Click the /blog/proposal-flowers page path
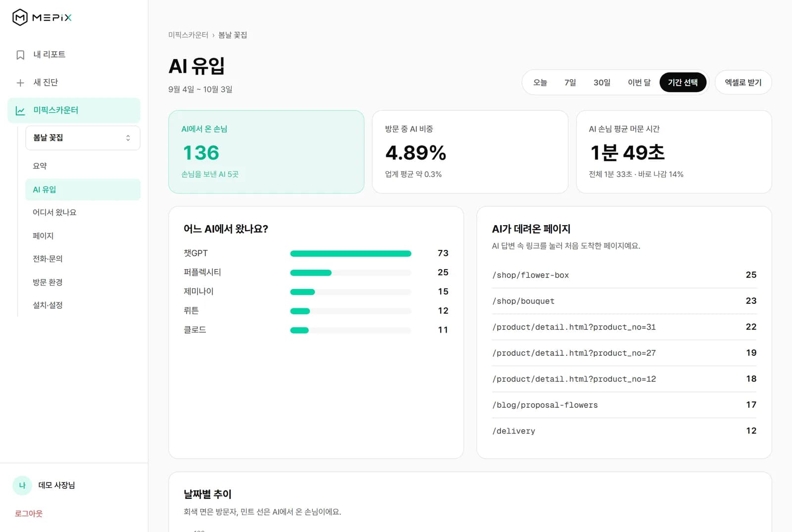 545,405
